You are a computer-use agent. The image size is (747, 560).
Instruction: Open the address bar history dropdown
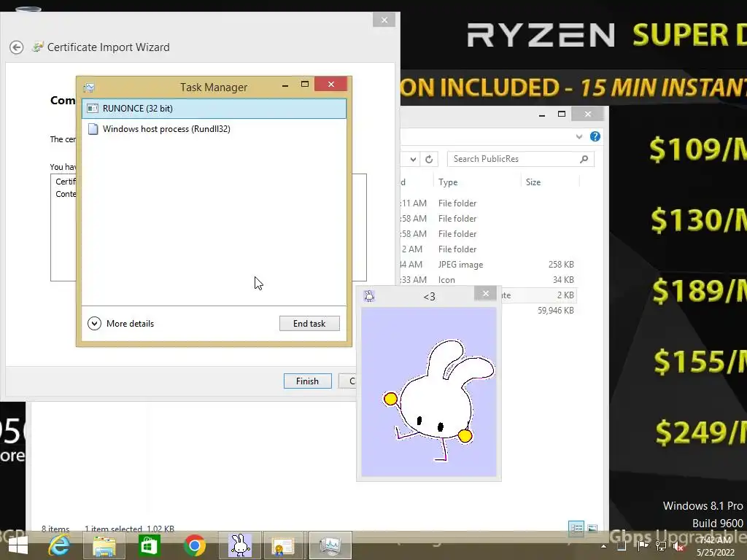pyautogui.click(x=413, y=159)
